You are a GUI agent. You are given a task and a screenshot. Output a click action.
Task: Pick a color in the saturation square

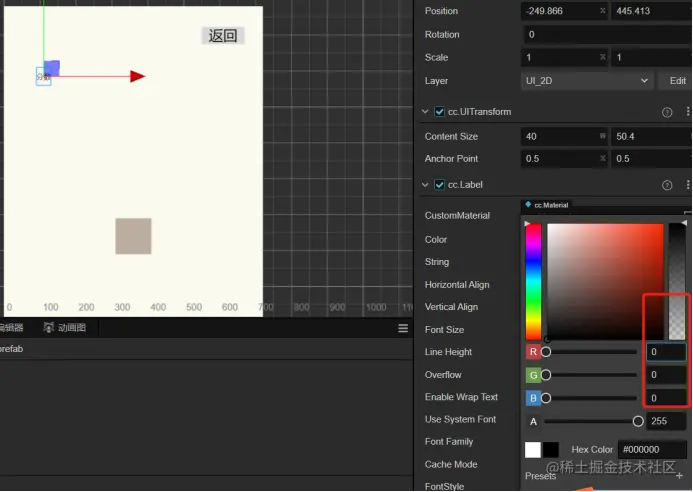(605, 282)
